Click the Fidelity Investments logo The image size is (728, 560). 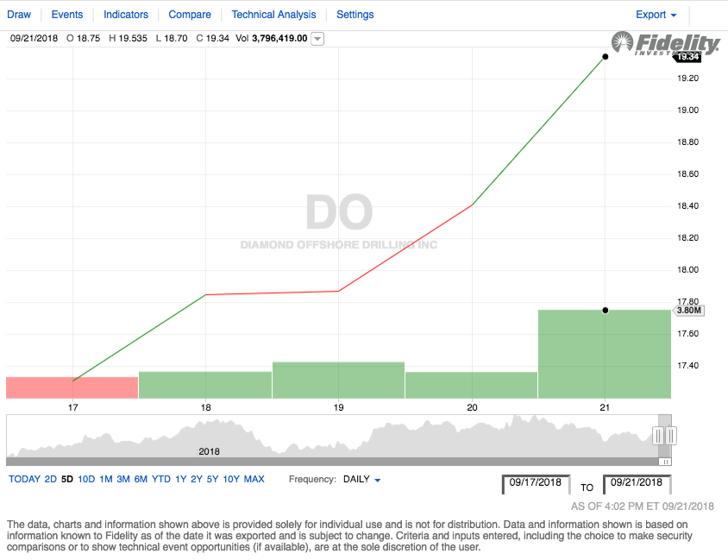pyautogui.click(x=666, y=44)
